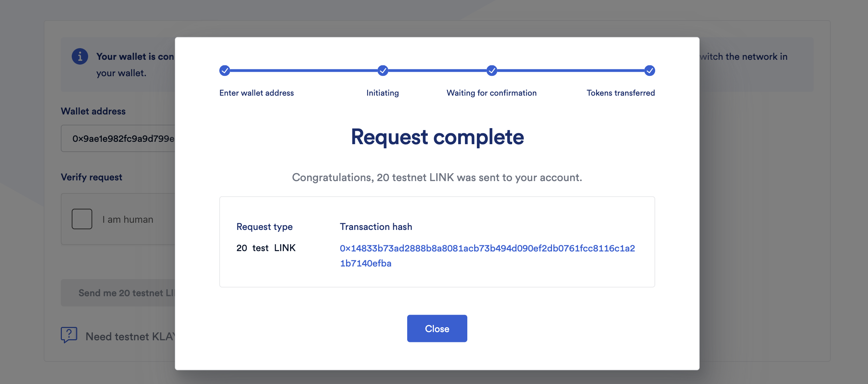Viewport: 868px width, 384px height.
Task: Click the progress bar between Initiating and Waiting
Action: tap(437, 71)
